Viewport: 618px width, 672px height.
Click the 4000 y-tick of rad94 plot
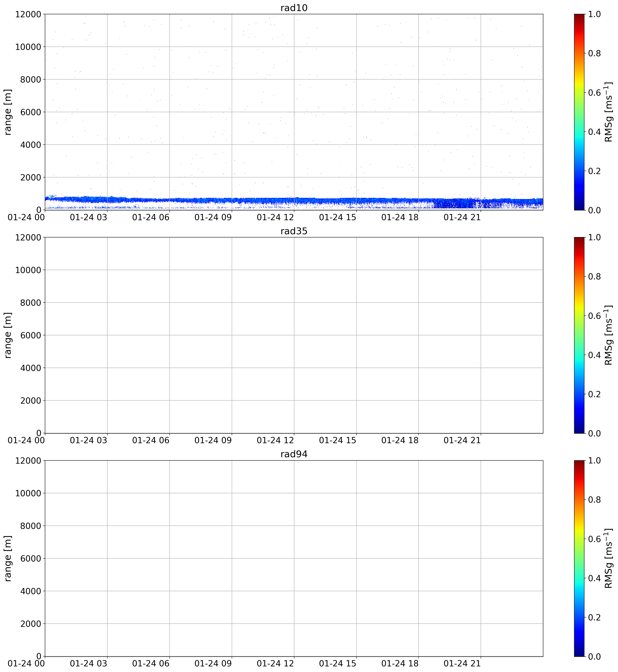pos(30,591)
